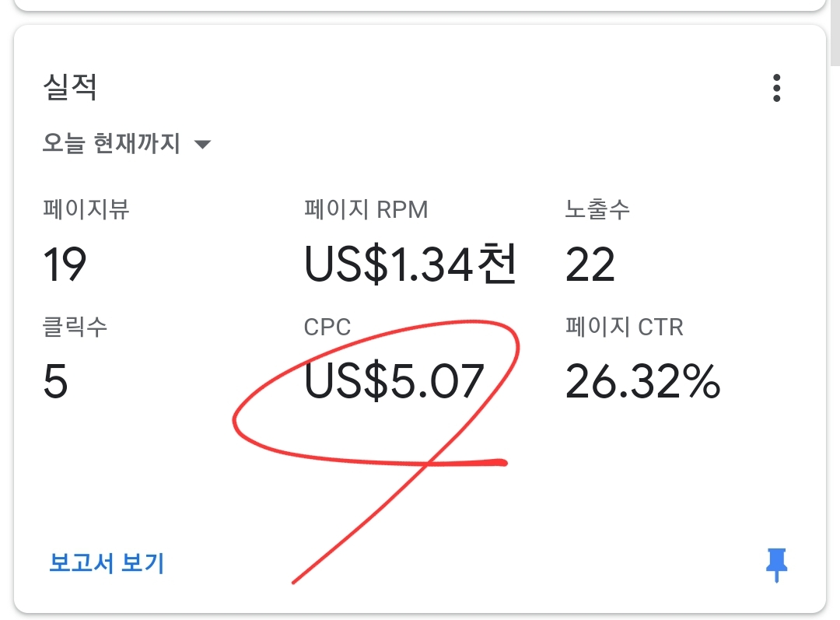This screenshot has height=620, width=840.
Task: Select the 클릭수 metric label
Action: (x=75, y=327)
